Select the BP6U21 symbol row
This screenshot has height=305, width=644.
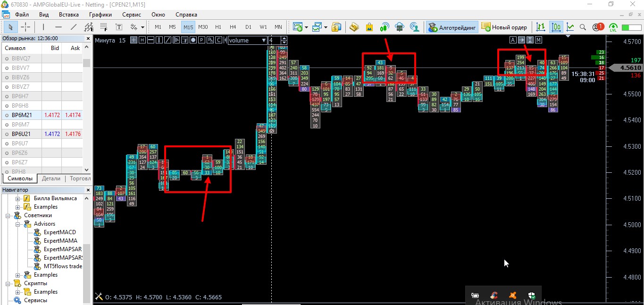[42, 134]
